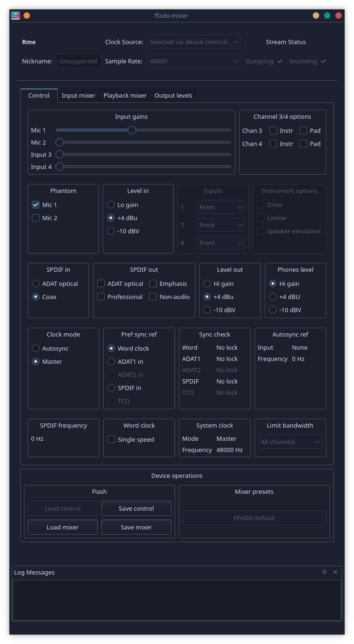Open the Inputs 1 Front dropdown

[x=221, y=207]
